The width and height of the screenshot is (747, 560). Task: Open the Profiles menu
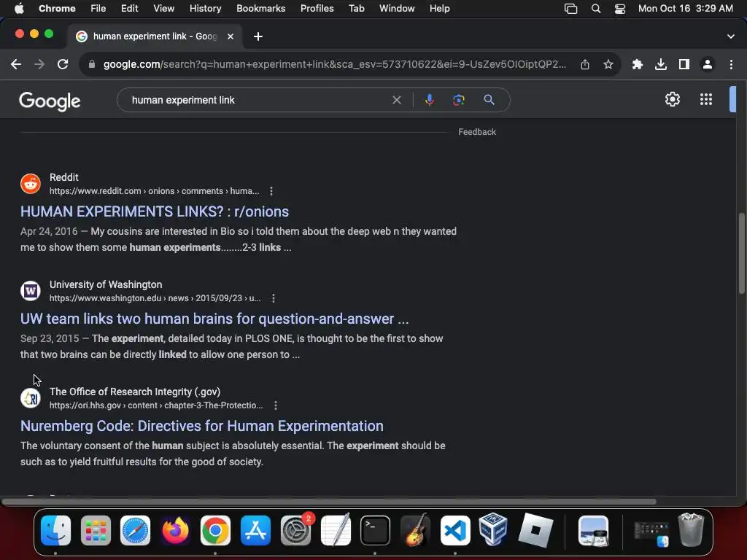[317, 8]
